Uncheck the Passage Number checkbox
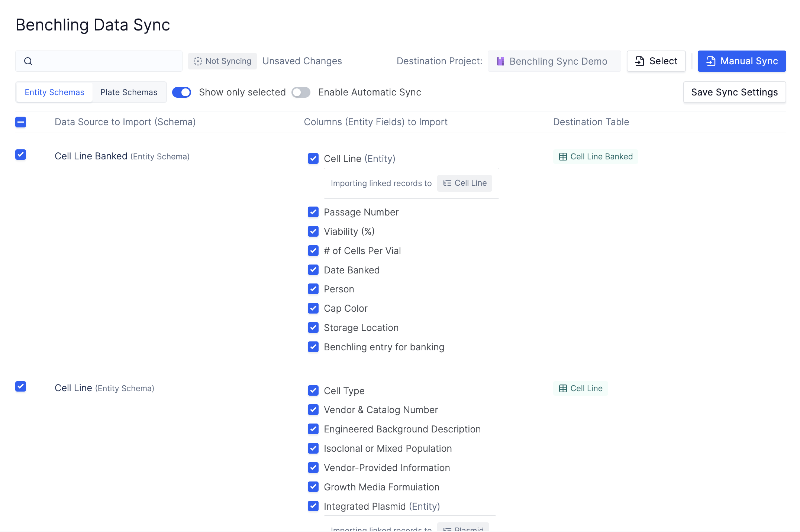 pos(313,212)
